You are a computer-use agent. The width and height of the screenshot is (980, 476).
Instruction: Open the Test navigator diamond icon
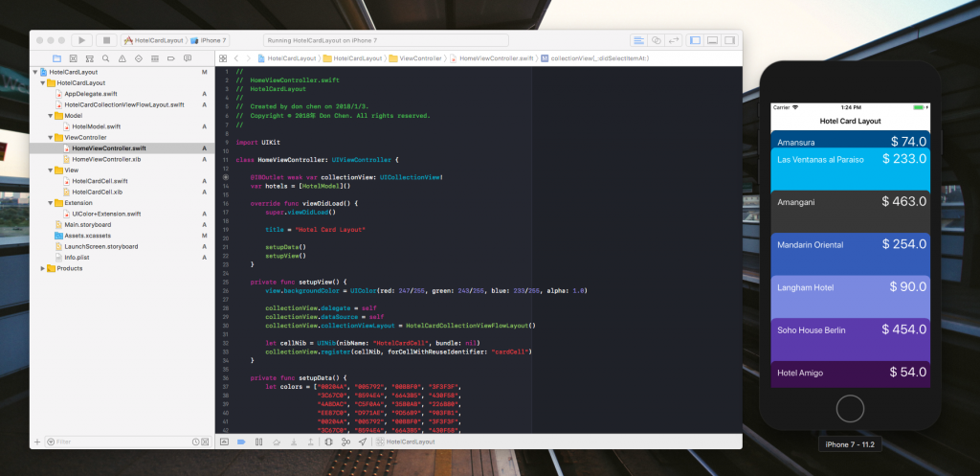click(139, 58)
